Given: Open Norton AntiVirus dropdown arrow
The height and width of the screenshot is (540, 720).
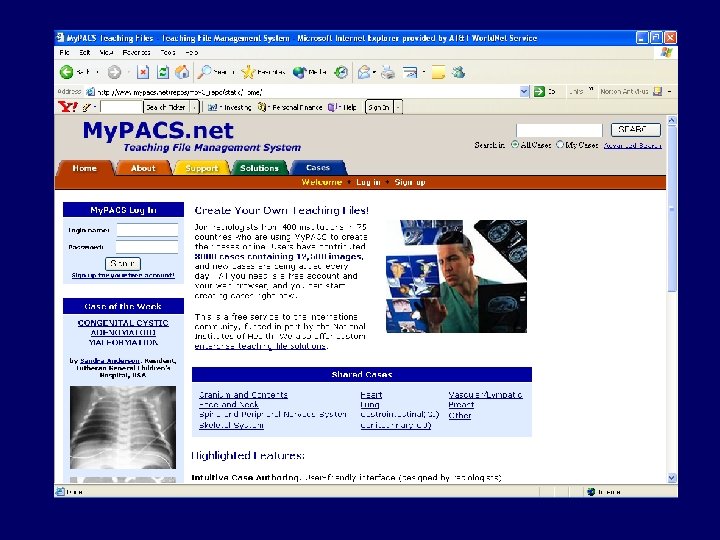Looking at the screenshot, I should (669, 91).
